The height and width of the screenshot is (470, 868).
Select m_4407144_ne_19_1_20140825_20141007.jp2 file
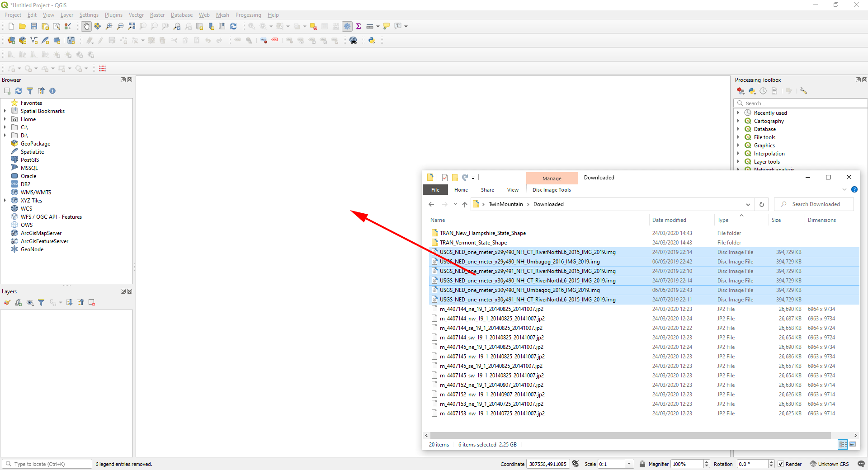[x=491, y=309]
